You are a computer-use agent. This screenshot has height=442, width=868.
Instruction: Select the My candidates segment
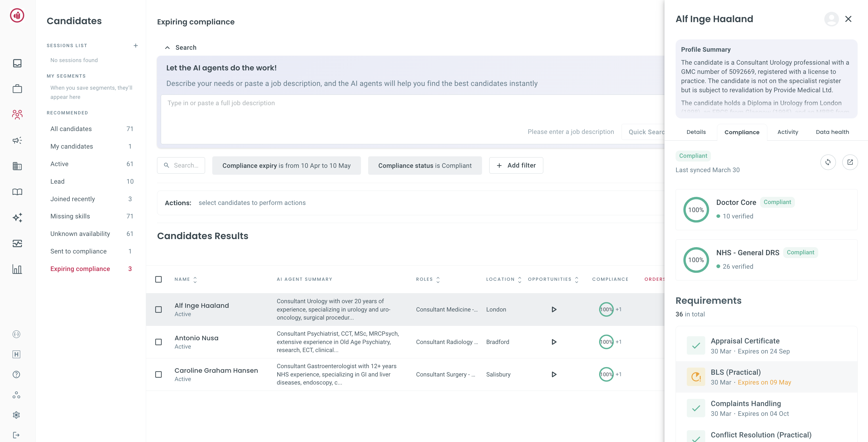click(92, 147)
